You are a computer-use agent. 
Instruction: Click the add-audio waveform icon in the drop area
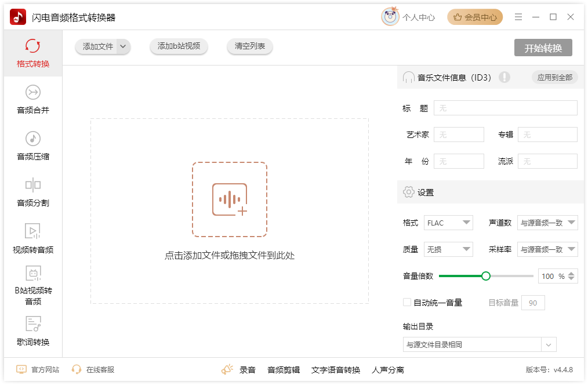230,199
